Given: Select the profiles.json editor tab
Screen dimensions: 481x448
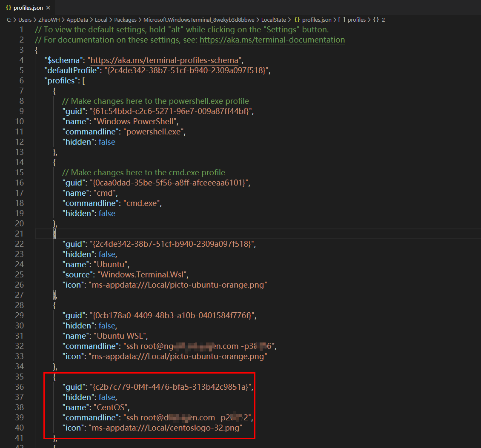Looking at the screenshot, I should [x=28, y=8].
